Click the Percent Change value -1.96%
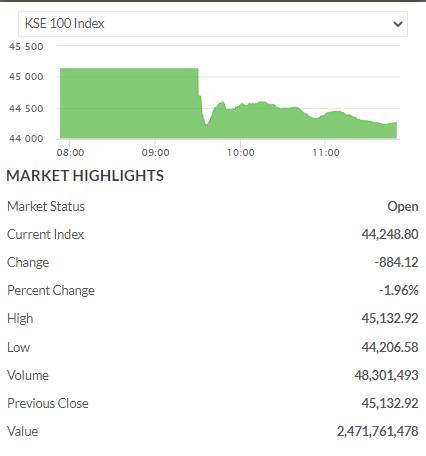 (399, 290)
